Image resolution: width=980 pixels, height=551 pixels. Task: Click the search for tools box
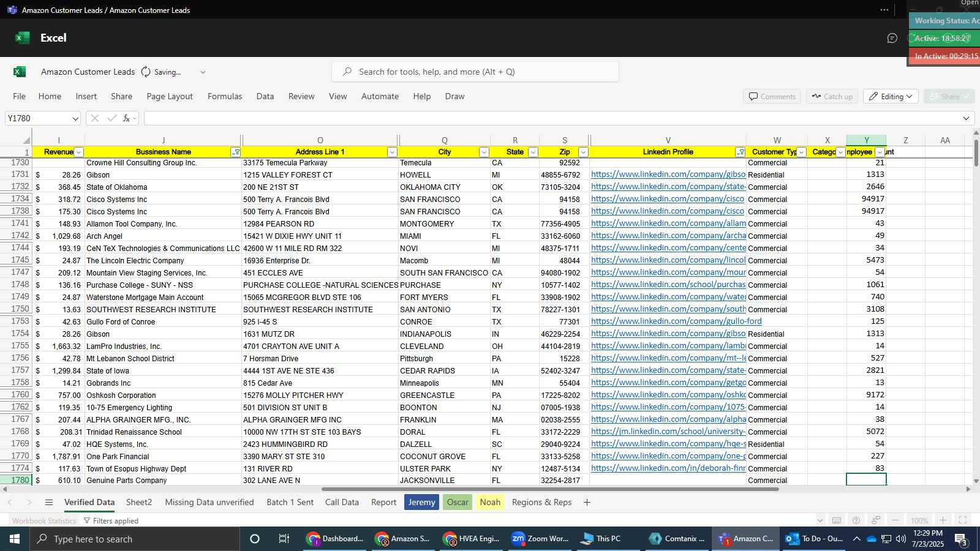(x=475, y=72)
